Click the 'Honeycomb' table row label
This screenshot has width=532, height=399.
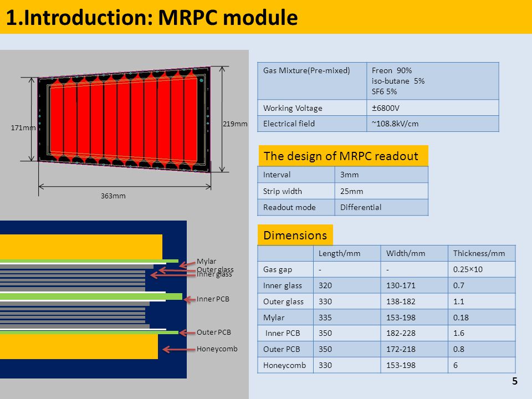click(284, 365)
